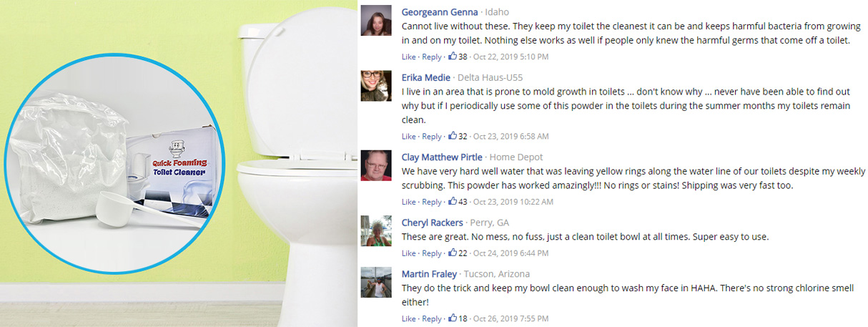Click thumbs-up icon on Martin Fraley's comment
The image size is (868, 327).
point(453,318)
